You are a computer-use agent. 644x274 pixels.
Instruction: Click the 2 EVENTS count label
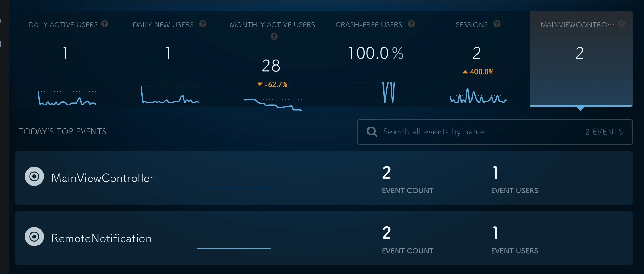point(604,132)
